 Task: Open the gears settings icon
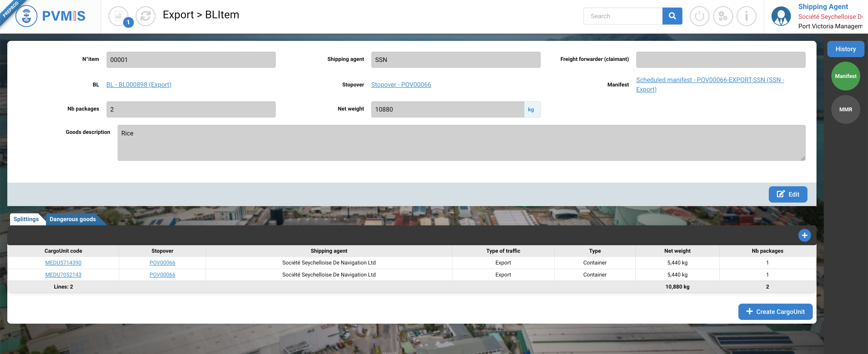723,16
